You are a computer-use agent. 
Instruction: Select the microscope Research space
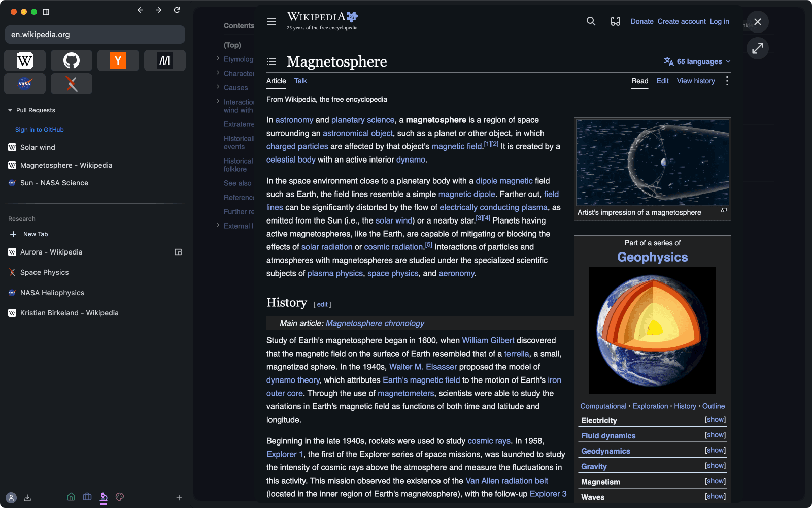tap(104, 497)
